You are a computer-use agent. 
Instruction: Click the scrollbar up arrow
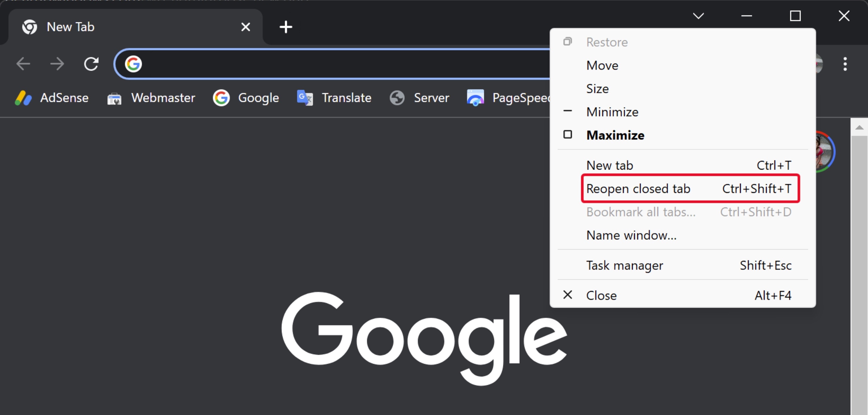pyautogui.click(x=860, y=127)
